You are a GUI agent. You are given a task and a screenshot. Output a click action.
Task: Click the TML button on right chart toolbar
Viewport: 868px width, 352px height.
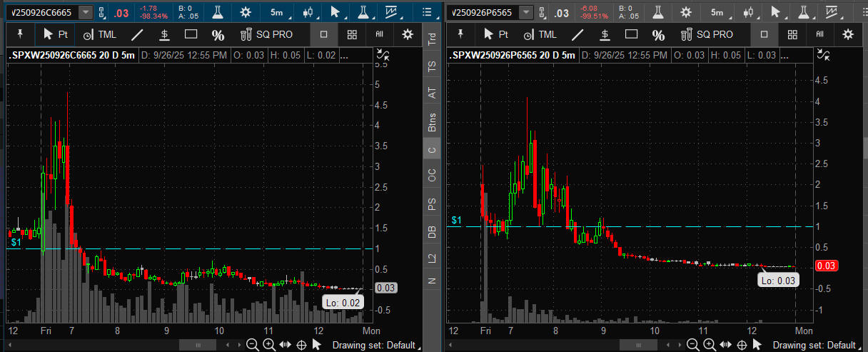click(x=540, y=34)
